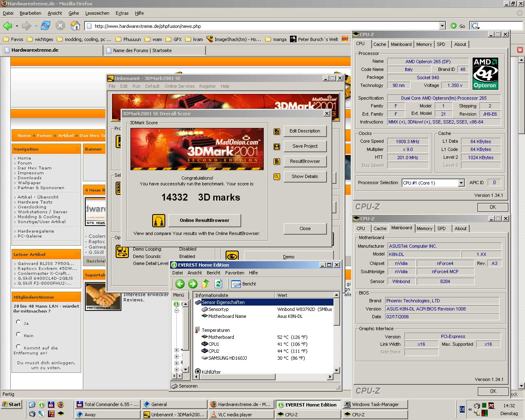Click the Firefox stop loading icon
Viewport: 525px width, 420px height.
tap(60, 26)
